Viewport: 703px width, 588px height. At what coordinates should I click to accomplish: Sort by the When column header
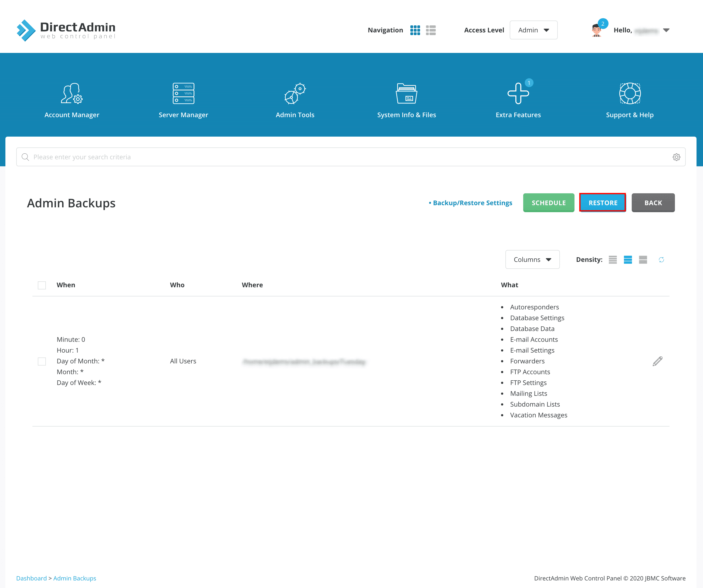pyautogui.click(x=66, y=285)
